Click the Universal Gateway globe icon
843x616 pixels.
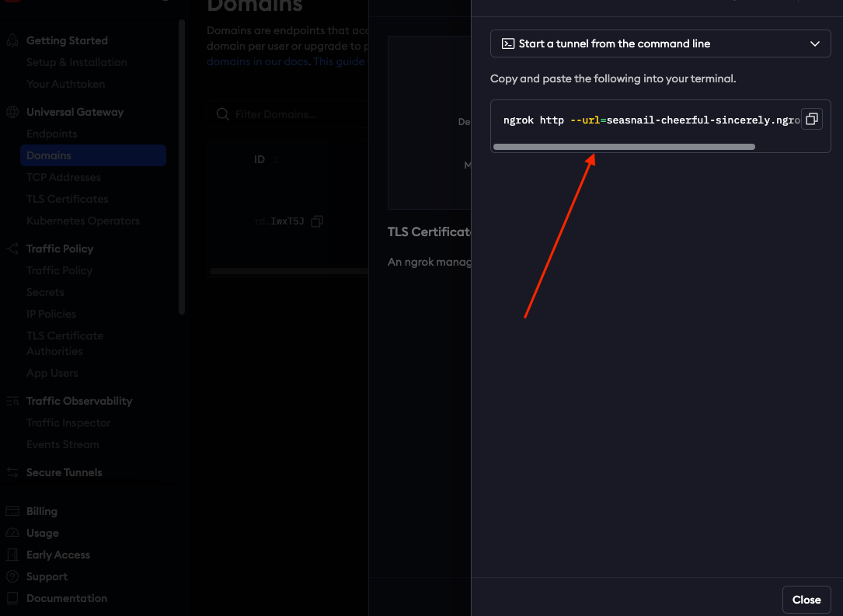click(12, 112)
